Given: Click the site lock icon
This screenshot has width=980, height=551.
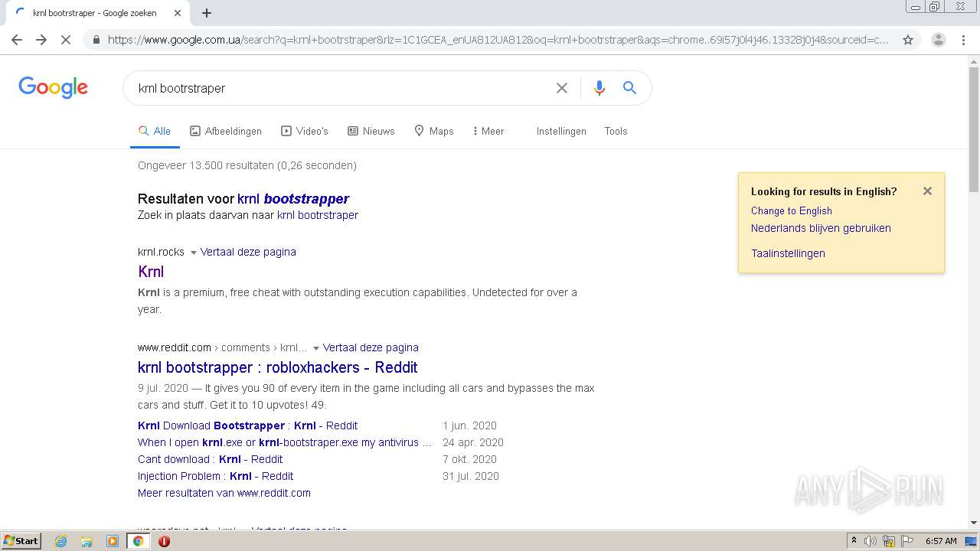Looking at the screenshot, I should [x=96, y=40].
